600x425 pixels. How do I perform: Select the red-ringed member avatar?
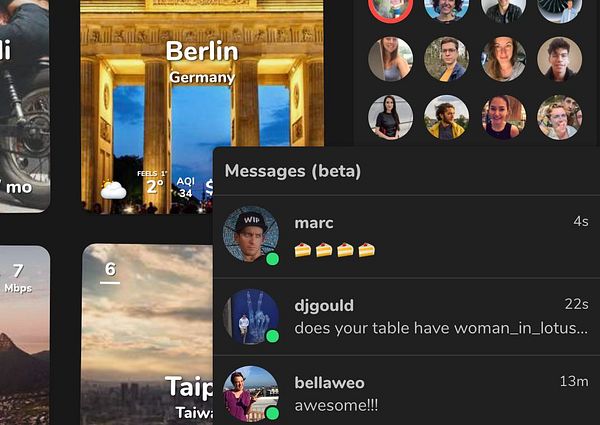click(390, 8)
